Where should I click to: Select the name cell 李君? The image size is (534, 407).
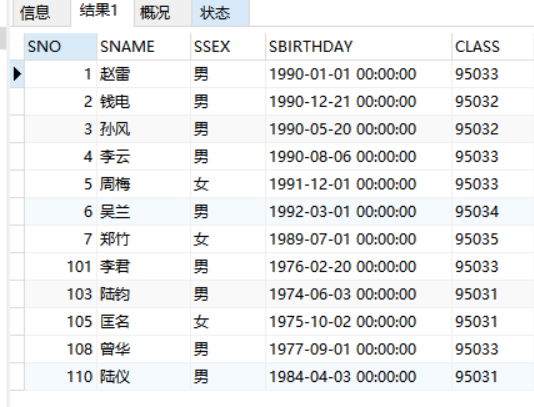coord(144,267)
